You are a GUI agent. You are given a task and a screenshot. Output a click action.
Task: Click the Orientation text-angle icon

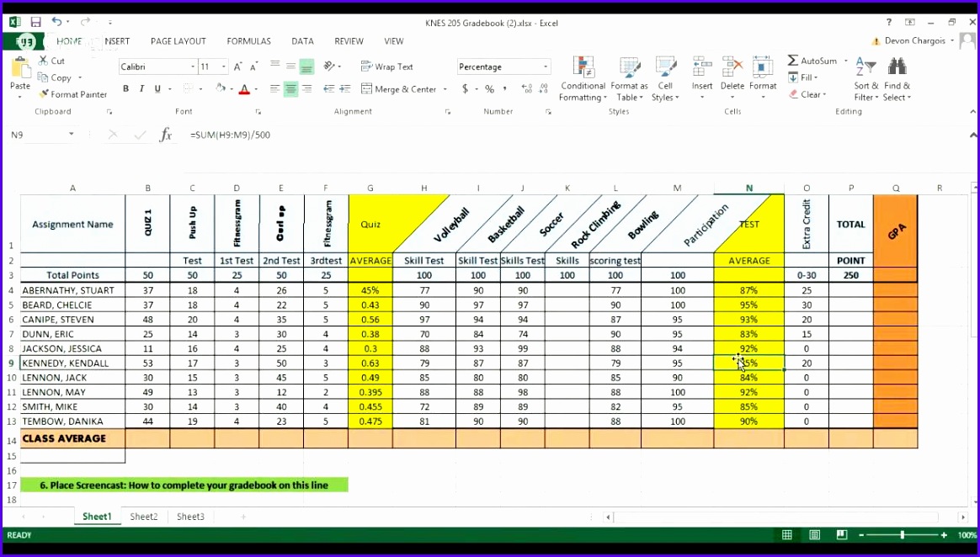click(328, 66)
